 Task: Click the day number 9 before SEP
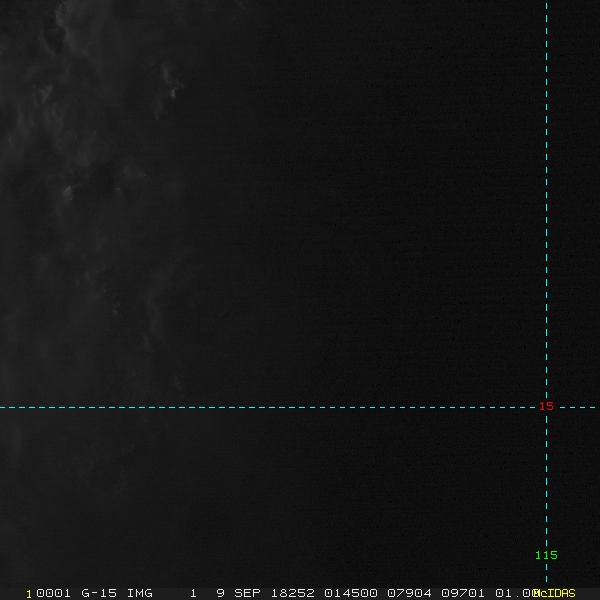(x=220, y=593)
